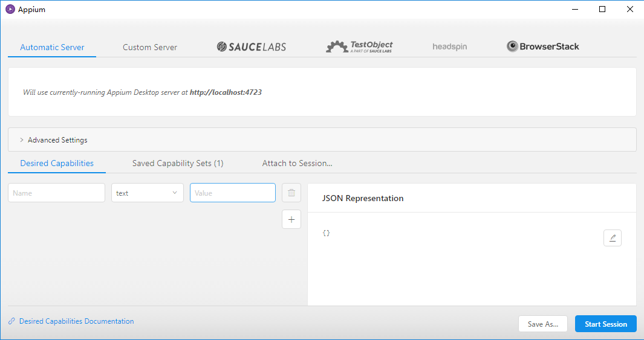Open Desired Capabilities Documentation link
644x340 pixels.
tap(76, 321)
